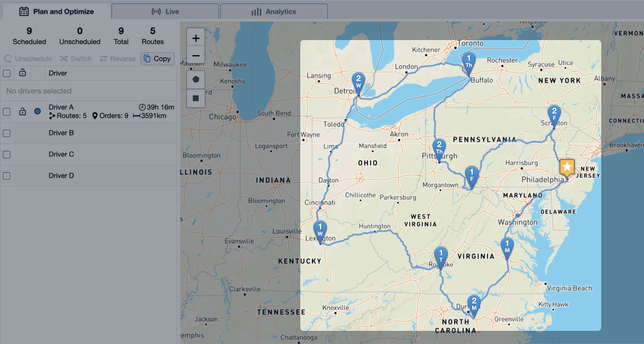The height and width of the screenshot is (344, 644).
Task: Click the lock icon next to Driver A
Action: click(22, 111)
